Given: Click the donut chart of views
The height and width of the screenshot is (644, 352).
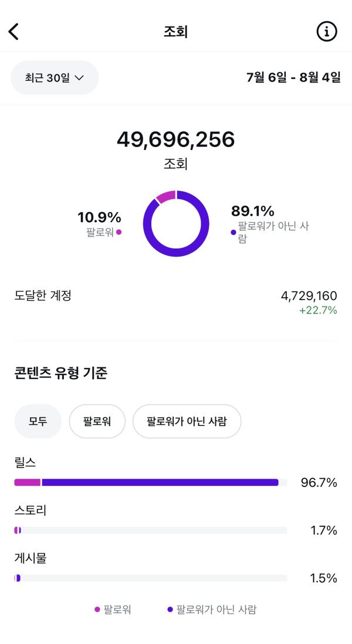Looking at the screenshot, I should click(176, 224).
